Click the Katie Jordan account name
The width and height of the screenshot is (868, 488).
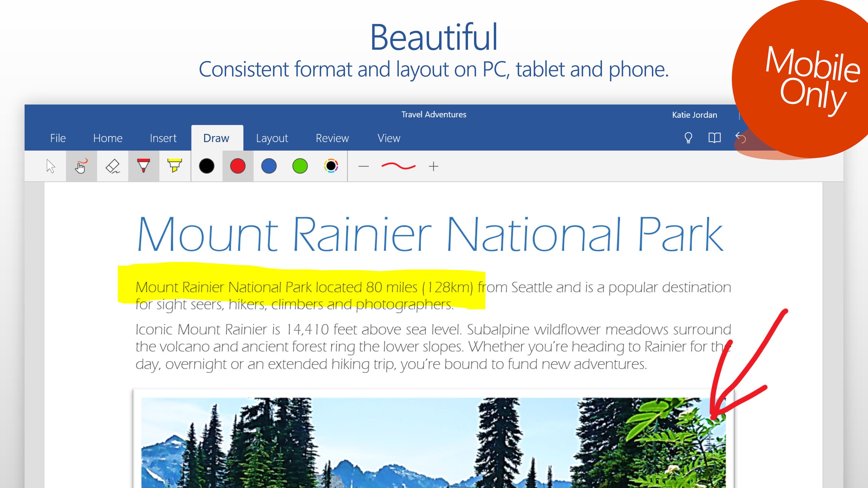[694, 115]
